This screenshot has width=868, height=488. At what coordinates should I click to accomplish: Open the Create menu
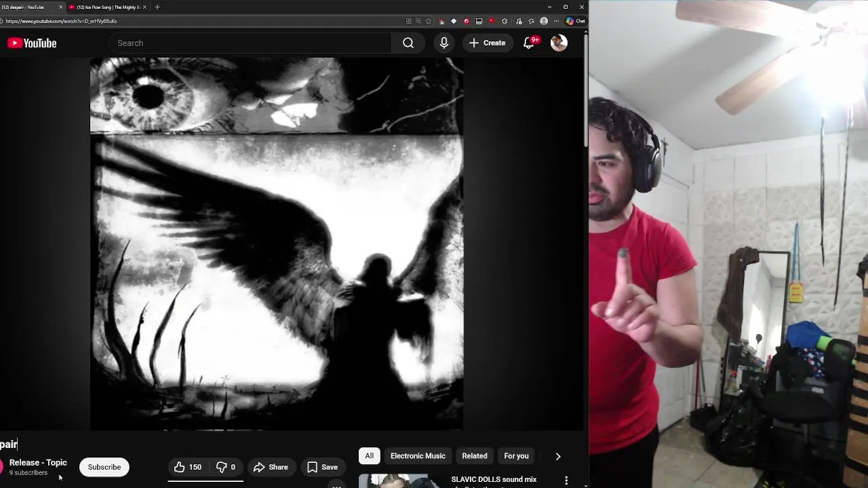point(487,43)
